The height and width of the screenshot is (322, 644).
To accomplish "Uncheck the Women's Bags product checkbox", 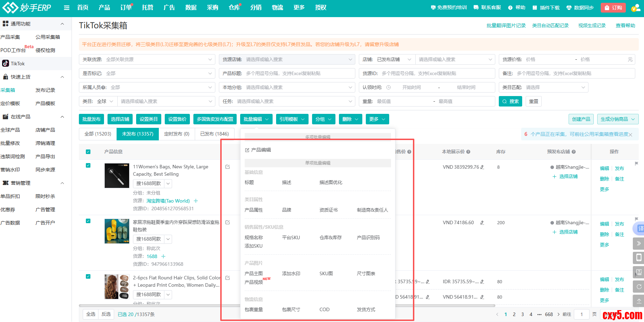I will click(x=88, y=166).
